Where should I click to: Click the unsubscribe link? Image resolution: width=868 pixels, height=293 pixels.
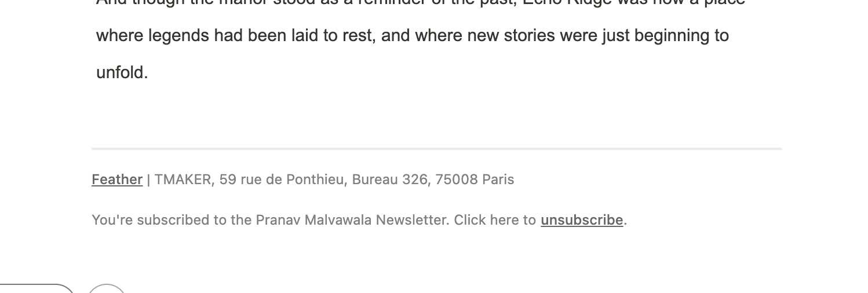pyautogui.click(x=581, y=220)
